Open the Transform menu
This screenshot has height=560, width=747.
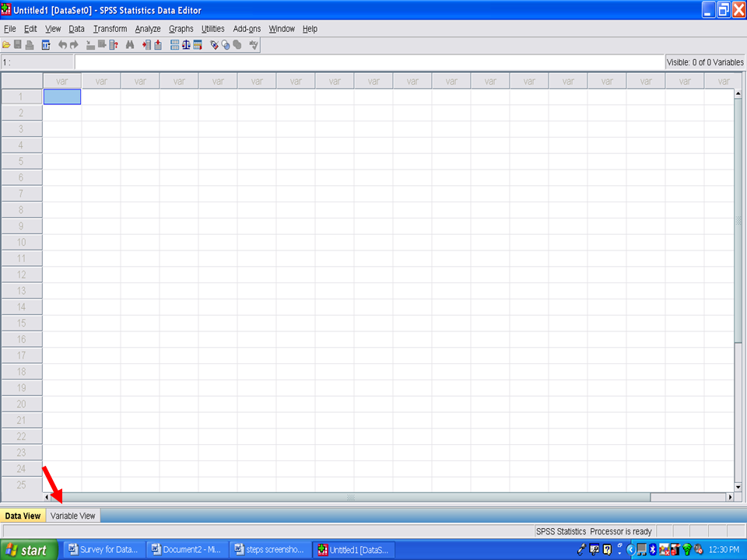110,29
